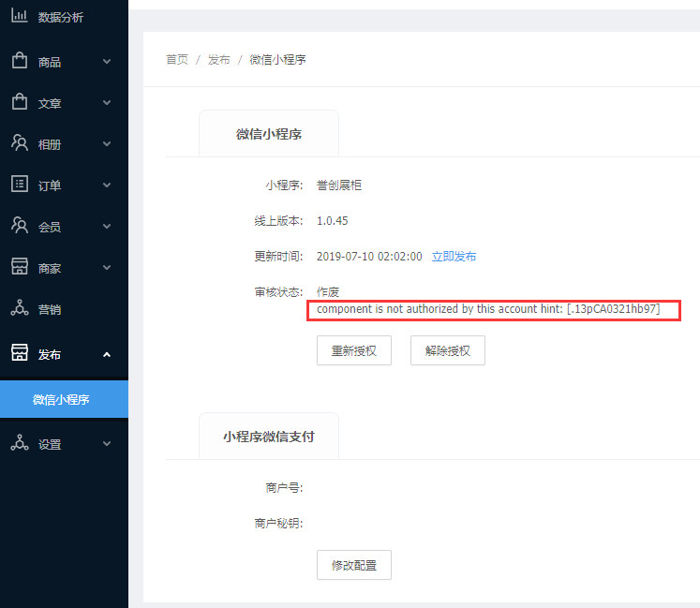Click the 商户秘钥 label
The height and width of the screenshot is (608, 700).
click(278, 523)
